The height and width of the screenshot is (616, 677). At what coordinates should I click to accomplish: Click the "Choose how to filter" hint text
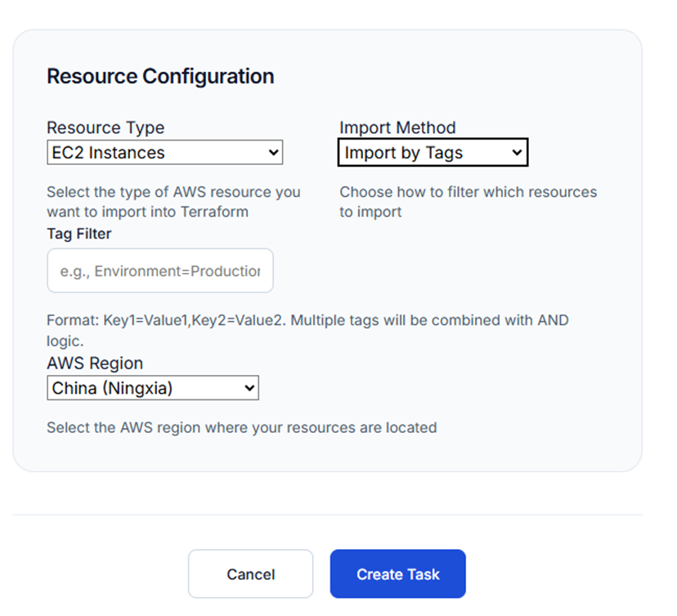[468, 202]
